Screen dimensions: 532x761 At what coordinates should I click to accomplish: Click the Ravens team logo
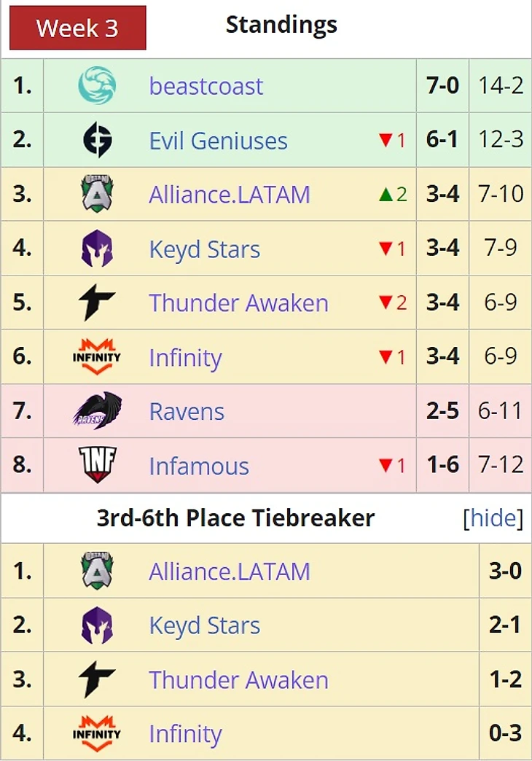pyautogui.click(x=97, y=411)
